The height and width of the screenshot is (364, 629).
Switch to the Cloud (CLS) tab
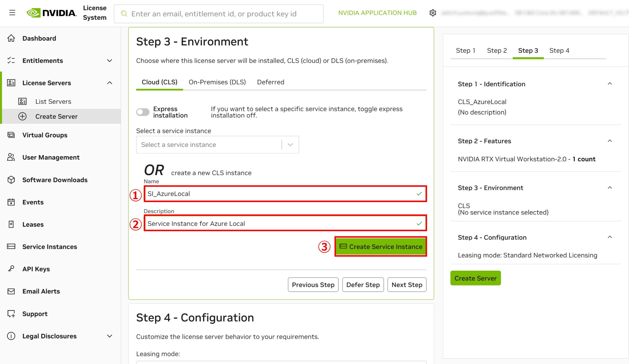(x=159, y=82)
